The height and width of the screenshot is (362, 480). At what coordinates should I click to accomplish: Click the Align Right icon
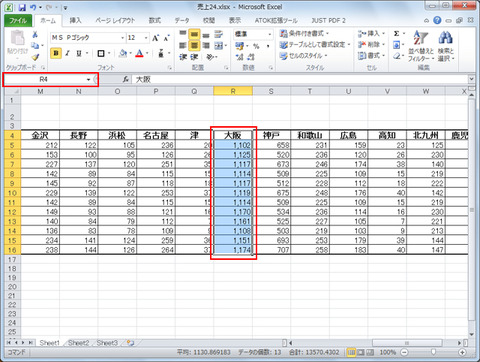point(206,45)
